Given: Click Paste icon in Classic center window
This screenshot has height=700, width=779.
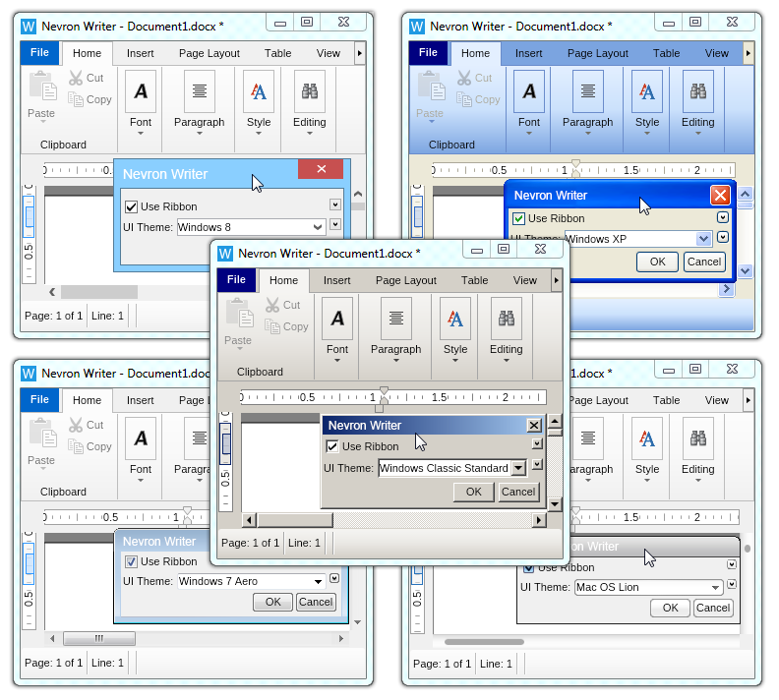Looking at the screenshot, I should click(239, 315).
